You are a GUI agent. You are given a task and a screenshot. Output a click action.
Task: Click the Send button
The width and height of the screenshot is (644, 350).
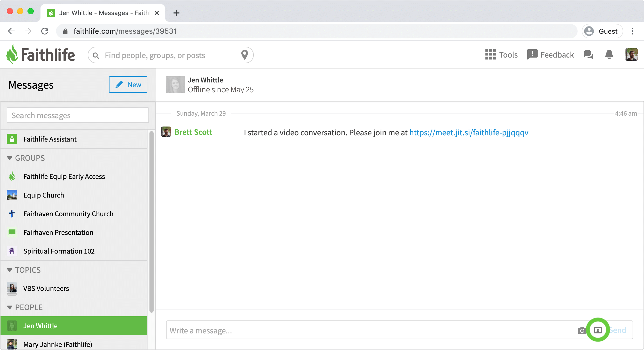[x=618, y=330]
